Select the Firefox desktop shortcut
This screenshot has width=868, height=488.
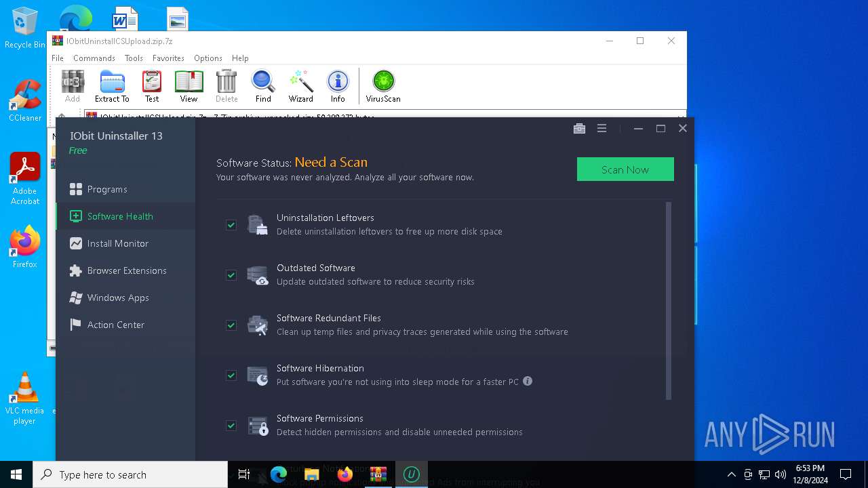pyautogui.click(x=24, y=247)
